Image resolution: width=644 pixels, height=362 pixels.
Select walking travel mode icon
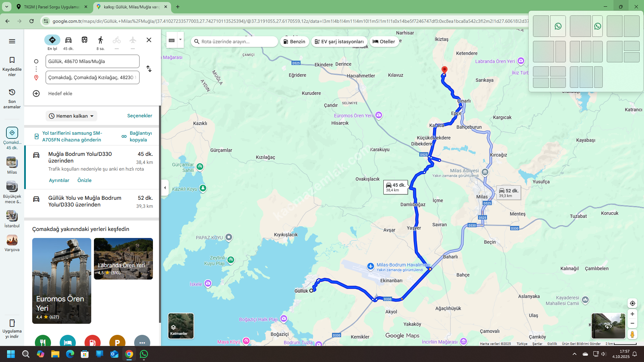[100, 40]
